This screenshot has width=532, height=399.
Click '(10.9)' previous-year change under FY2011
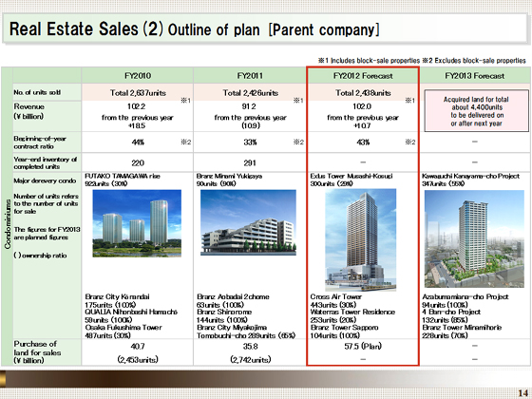click(251, 125)
